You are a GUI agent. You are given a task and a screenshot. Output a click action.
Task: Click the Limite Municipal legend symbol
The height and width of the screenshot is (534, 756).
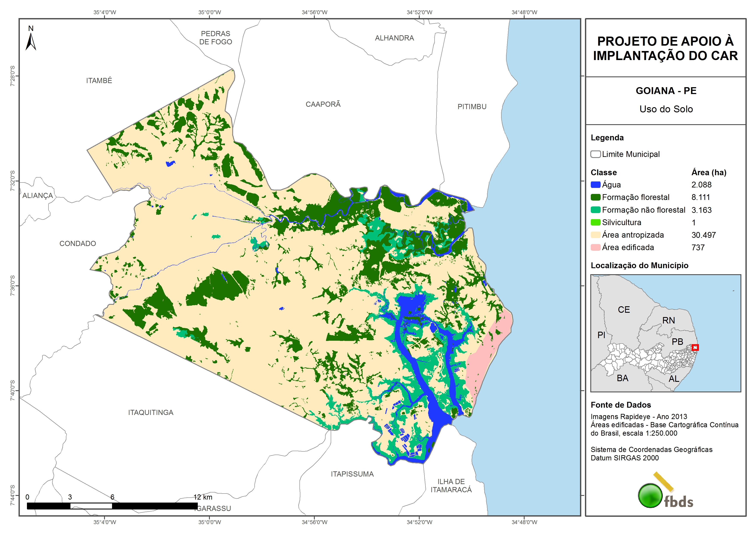pos(595,154)
